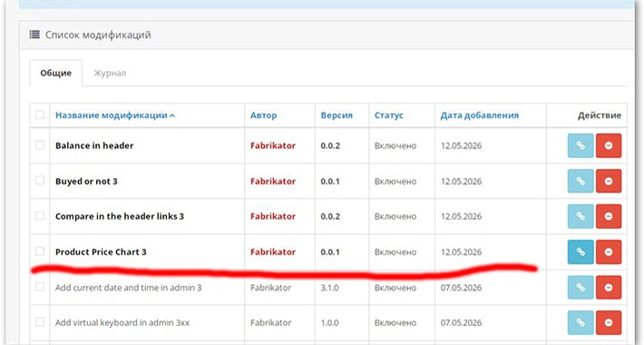Check the box for Add virtual keyboard in admin 3xx
The width and height of the screenshot is (644, 345).
click(40, 322)
